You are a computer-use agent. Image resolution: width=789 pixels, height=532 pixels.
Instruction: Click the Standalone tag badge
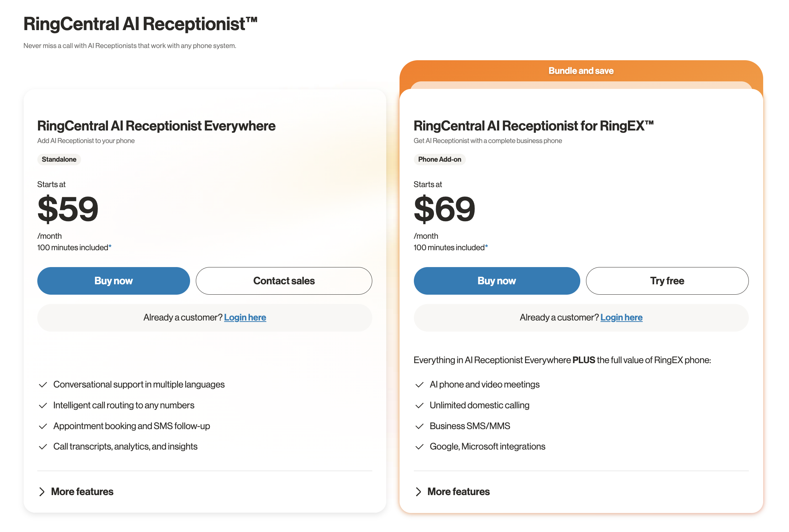[x=59, y=160]
